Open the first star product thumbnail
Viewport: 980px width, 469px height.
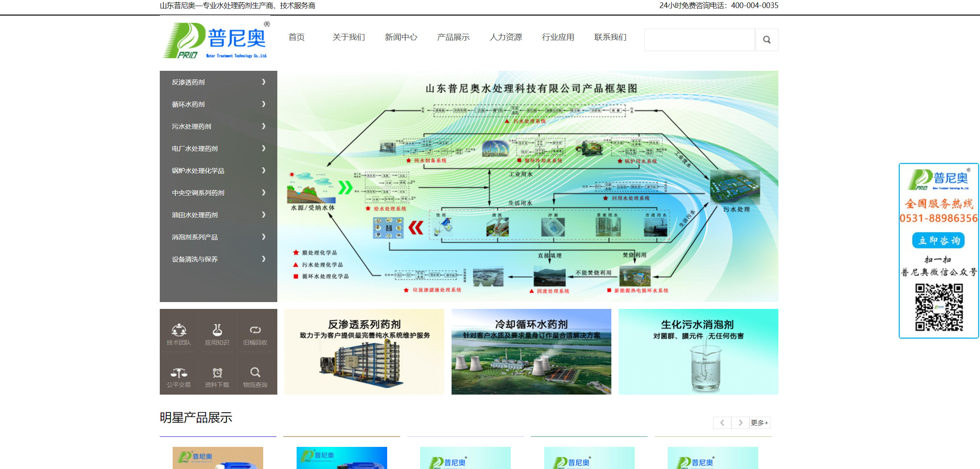coord(218,458)
